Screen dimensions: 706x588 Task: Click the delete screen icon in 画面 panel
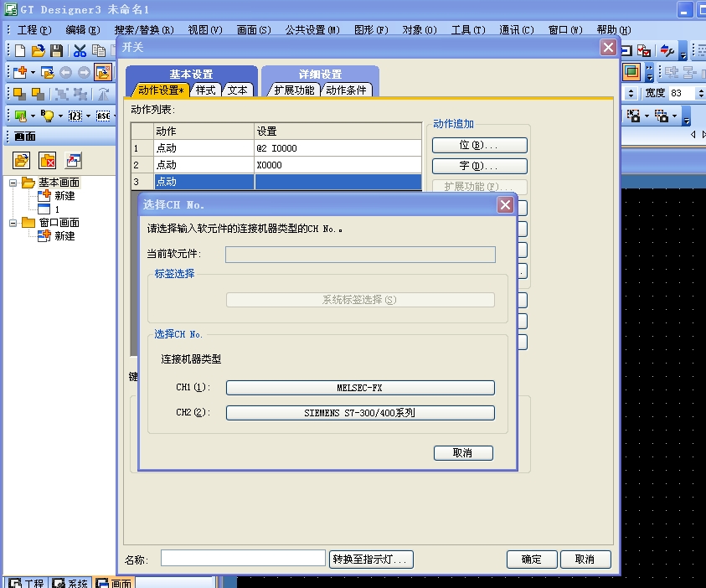[48, 161]
